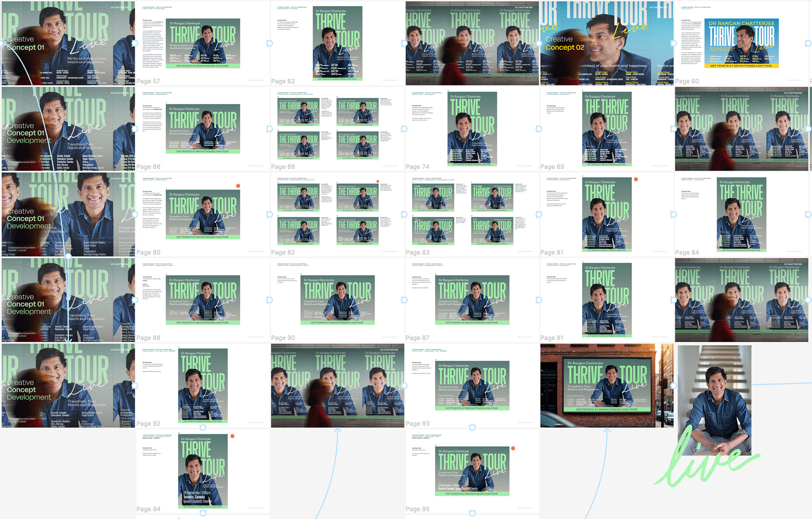Open the Page 60 blue and yellow poster
Image resolution: width=812 pixels, height=519 pixels.
click(x=741, y=43)
